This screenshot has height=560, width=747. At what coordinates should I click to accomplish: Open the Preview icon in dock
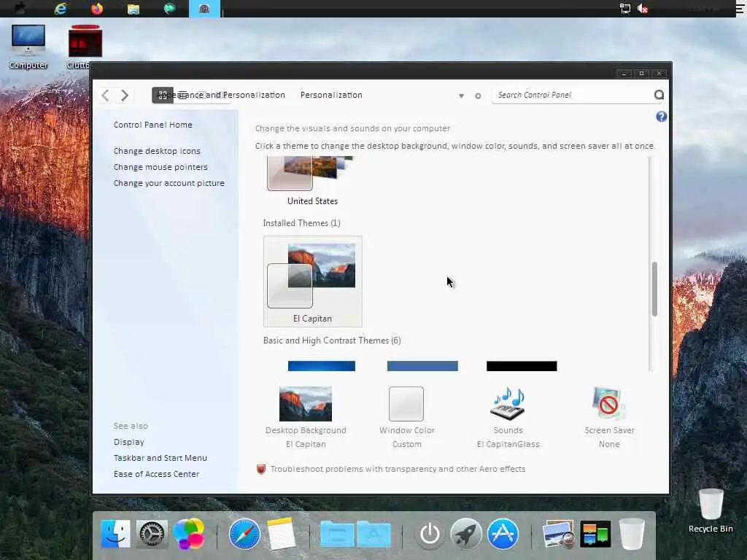pyautogui.click(x=558, y=534)
